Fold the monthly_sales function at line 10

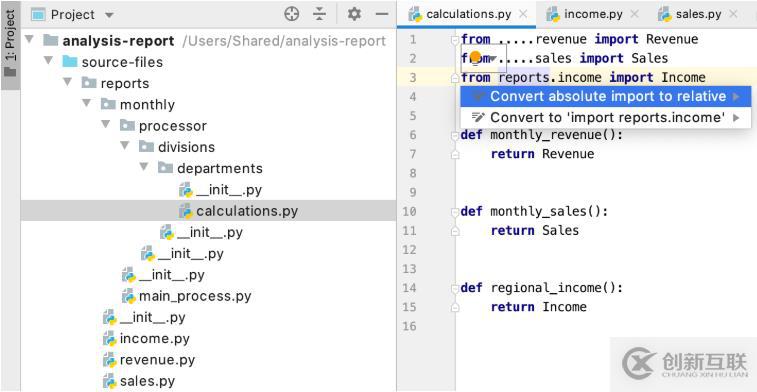(x=454, y=212)
